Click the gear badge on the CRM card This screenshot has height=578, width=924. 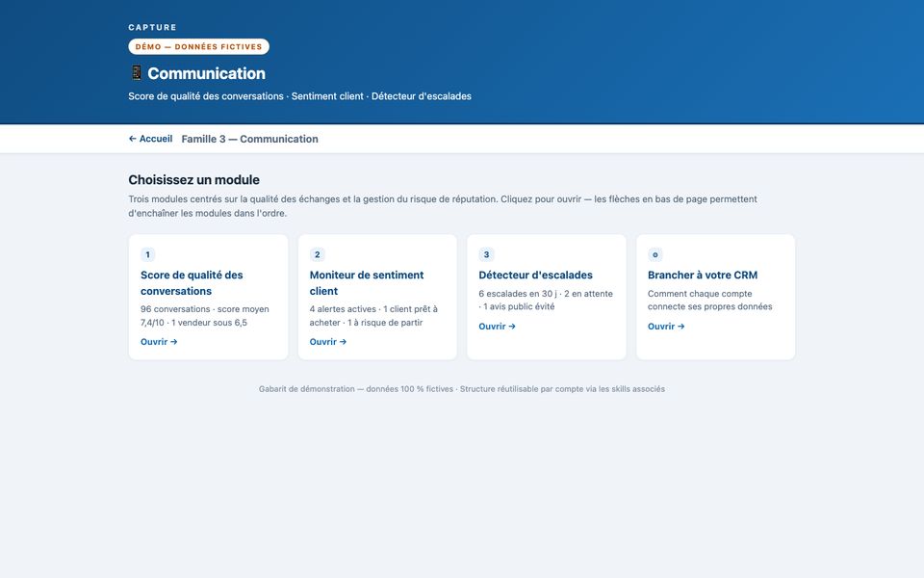point(655,254)
